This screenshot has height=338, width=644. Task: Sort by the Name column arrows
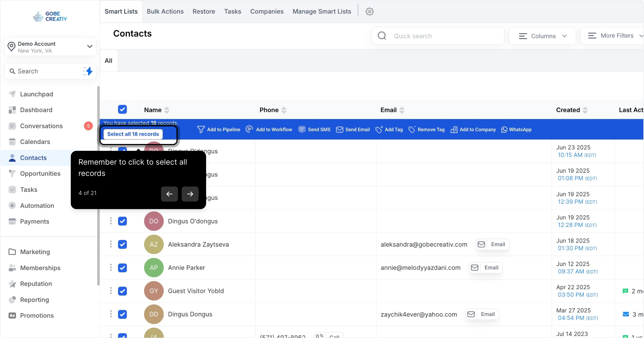pyautogui.click(x=167, y=110)
